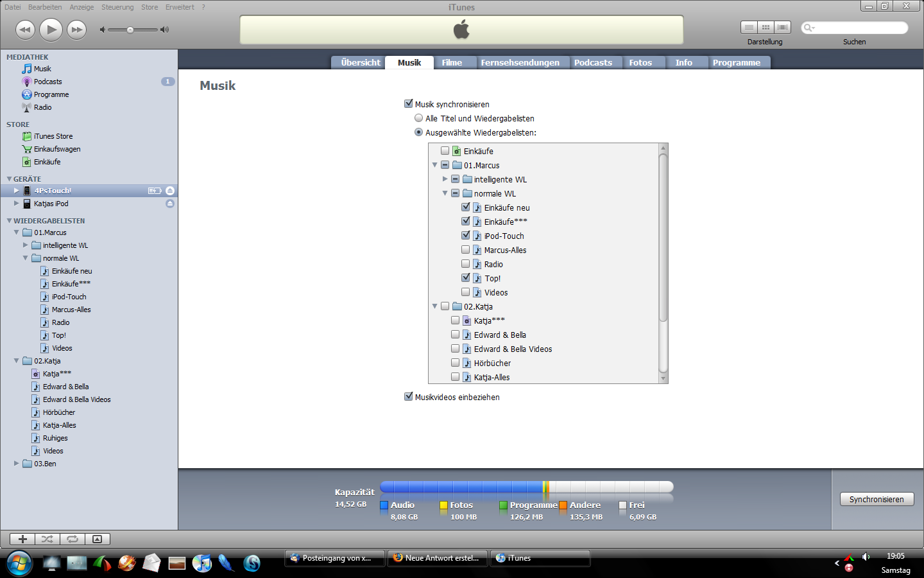The height and width of the screenshot is (578, 924).
Task: Click the Synchronisieren button
Action: [x=877, y=499]
